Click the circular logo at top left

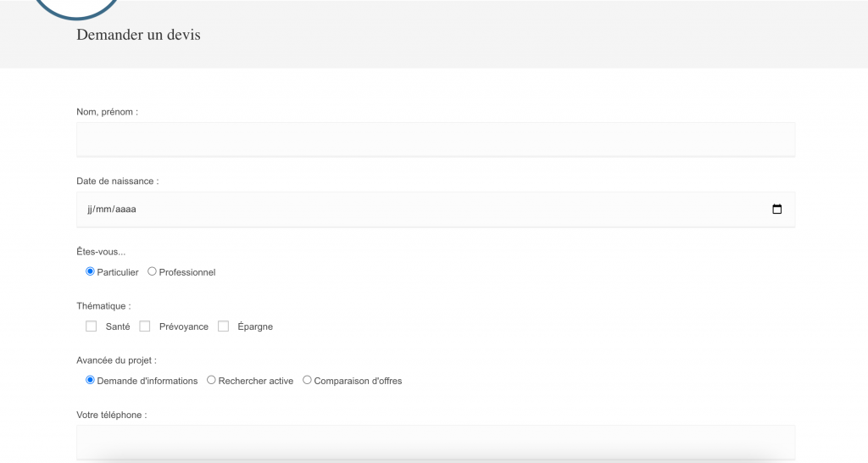77,7
